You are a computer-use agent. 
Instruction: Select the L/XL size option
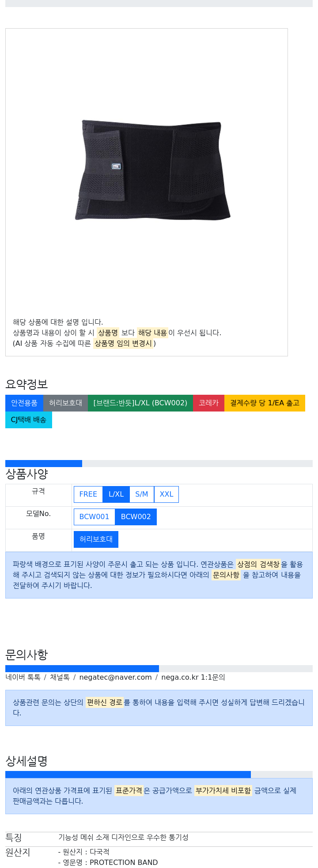(116, 494)
